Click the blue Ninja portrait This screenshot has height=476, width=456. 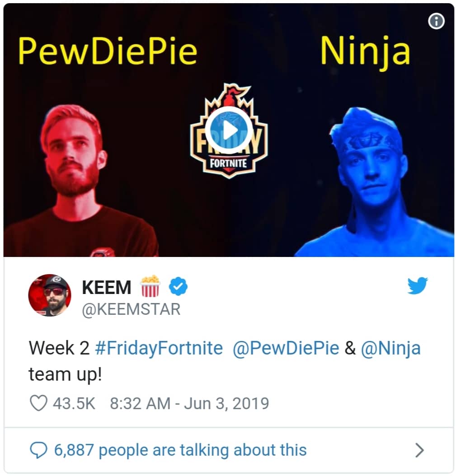pyautogui.click(x=374, y=182)
